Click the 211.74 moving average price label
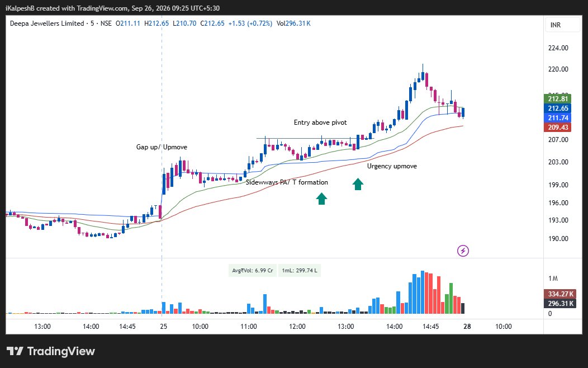Image resolution: width=588 pixels, height=368 pixels. [558, 118]
